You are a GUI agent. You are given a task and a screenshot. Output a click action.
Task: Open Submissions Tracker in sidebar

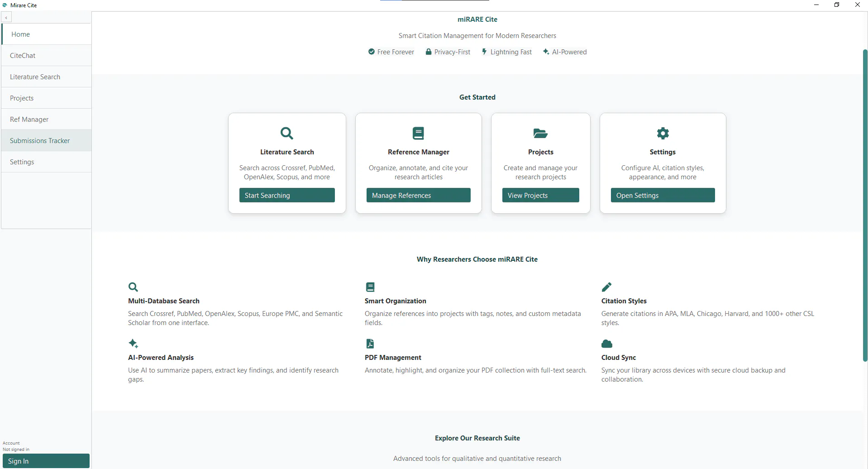(x=47, y=140)
